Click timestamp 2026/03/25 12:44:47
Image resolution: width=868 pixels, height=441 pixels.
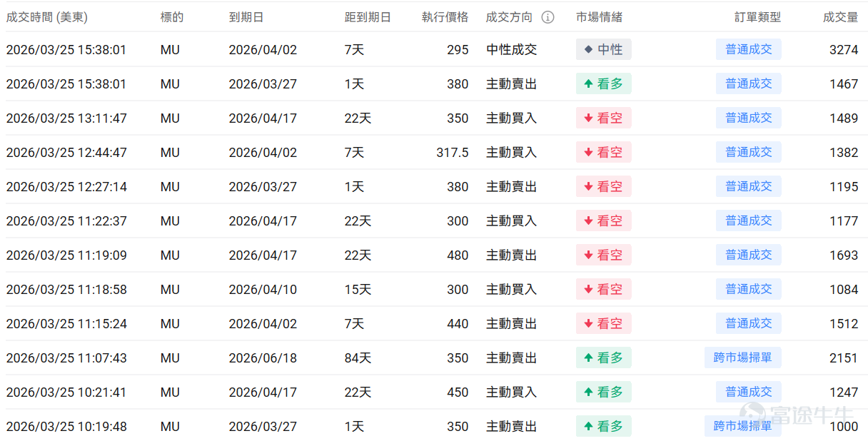[x=66, y=153]
